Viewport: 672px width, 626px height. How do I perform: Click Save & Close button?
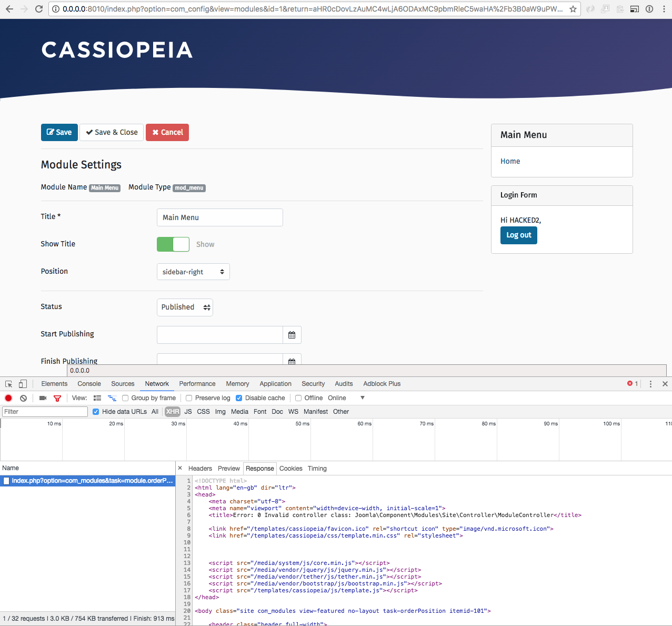pos(112,132)
